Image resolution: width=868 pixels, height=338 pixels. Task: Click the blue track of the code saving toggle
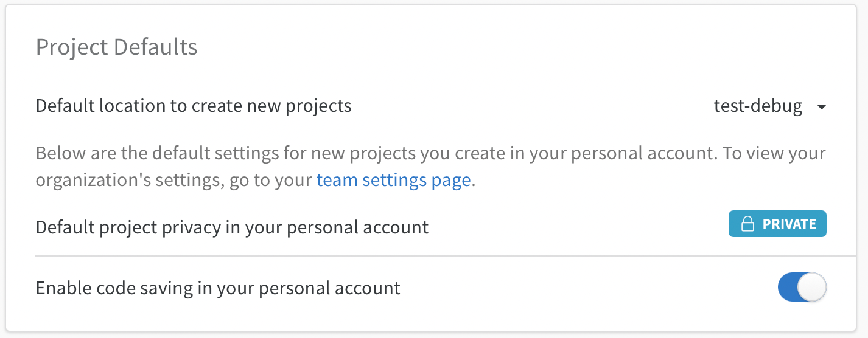pyautogui.click(x=788, y=288)
